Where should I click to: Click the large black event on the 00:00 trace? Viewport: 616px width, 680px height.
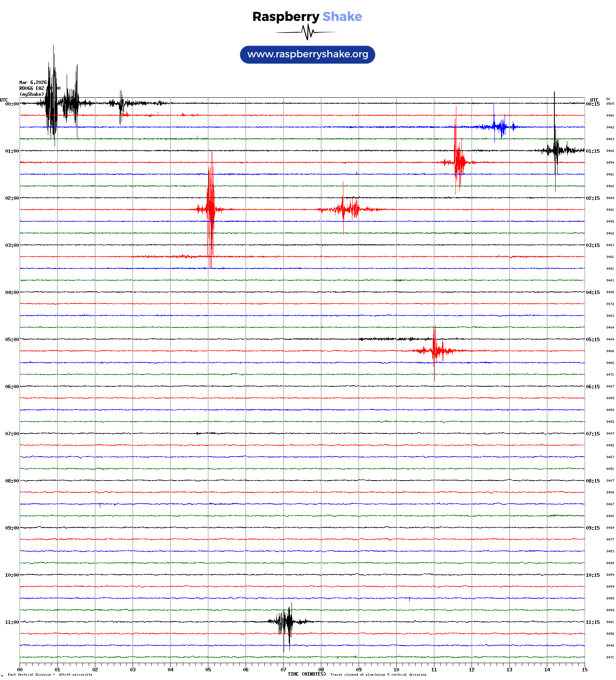(x=52, y=103)
